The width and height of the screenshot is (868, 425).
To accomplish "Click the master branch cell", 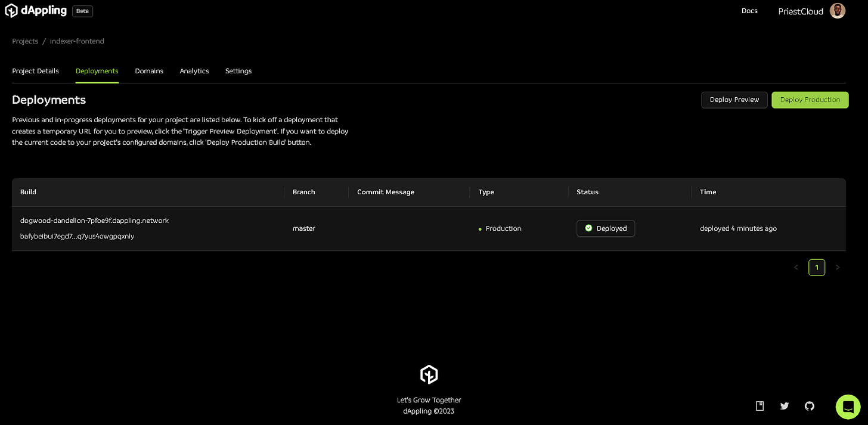I will coord(304,228).
